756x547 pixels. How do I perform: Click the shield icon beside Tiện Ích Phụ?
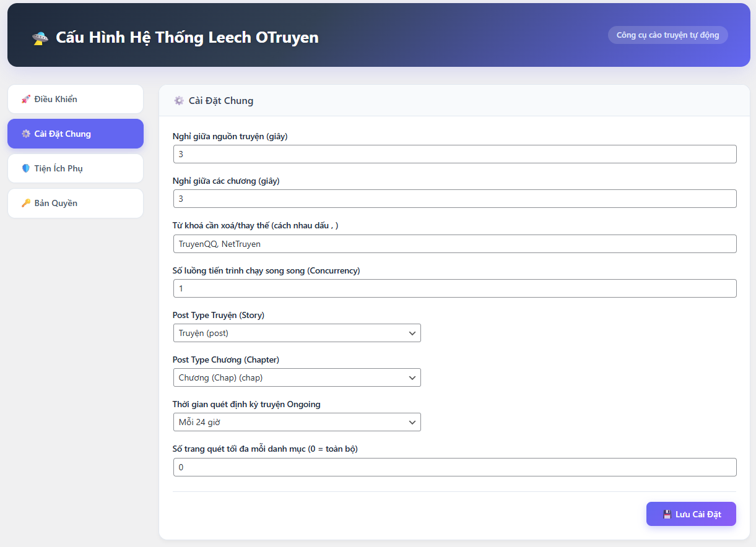click(26, 168)
